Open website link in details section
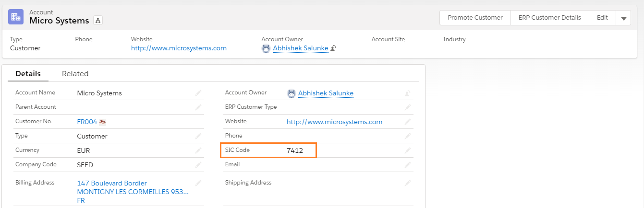The height and width of the screenshot is (208, 644). 335,122
